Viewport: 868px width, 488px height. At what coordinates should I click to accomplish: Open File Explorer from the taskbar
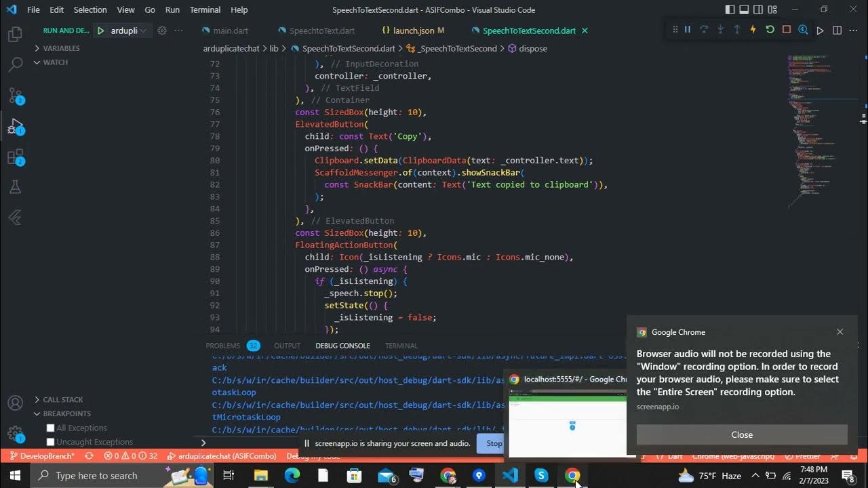point(261,476)
